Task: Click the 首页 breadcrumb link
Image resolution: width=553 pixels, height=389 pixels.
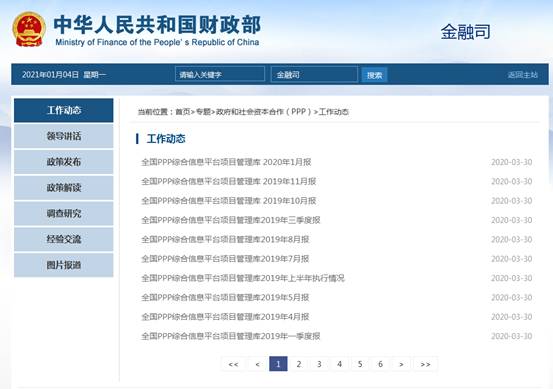Action: pyautogui.click(x=183, y=112)
